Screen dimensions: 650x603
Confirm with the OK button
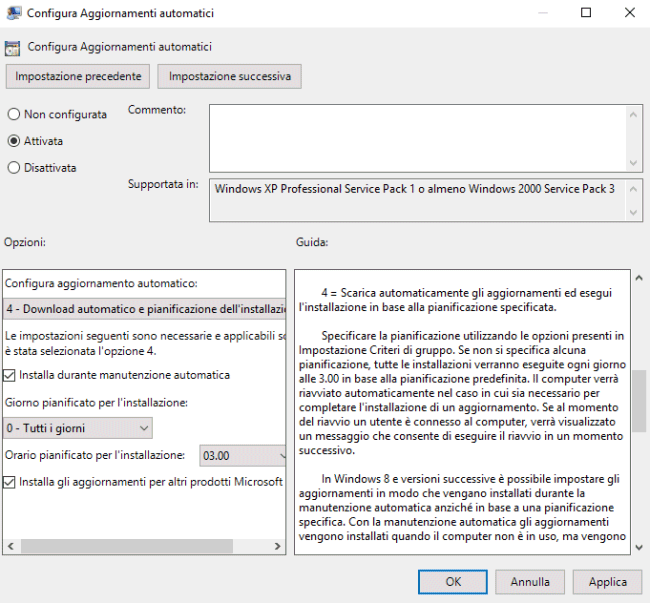click(453, 582)
